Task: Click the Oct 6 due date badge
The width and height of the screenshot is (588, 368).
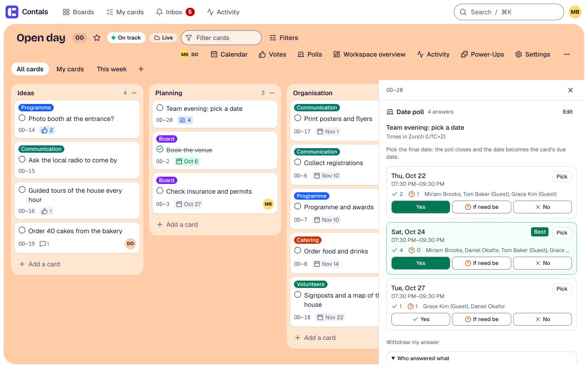Action: coord(187,161)
